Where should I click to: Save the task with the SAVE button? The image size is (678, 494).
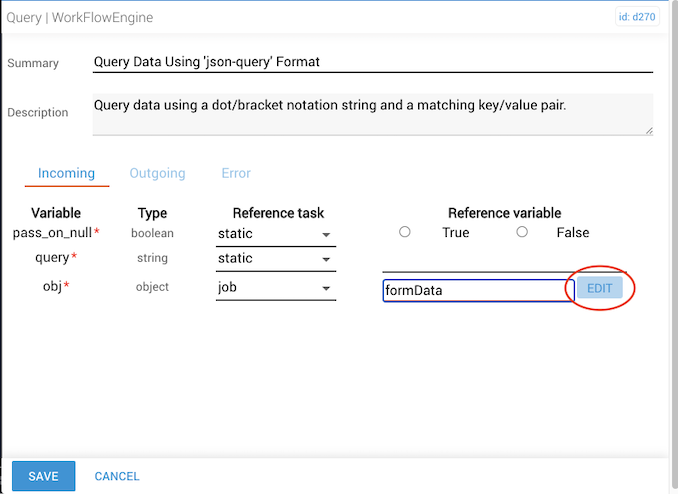point(43,476)
